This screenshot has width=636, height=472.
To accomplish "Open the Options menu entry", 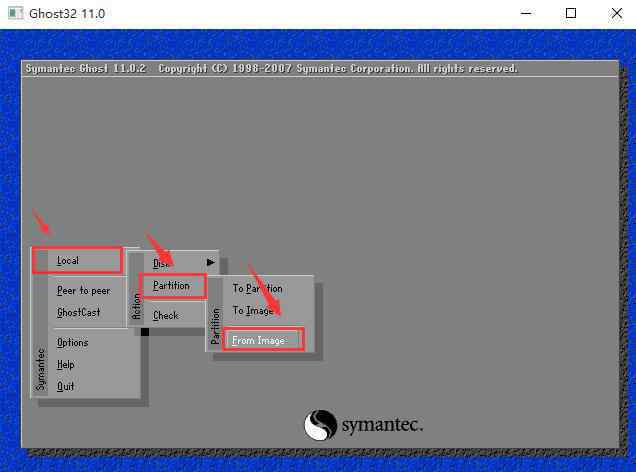I will tap(72, 342).
